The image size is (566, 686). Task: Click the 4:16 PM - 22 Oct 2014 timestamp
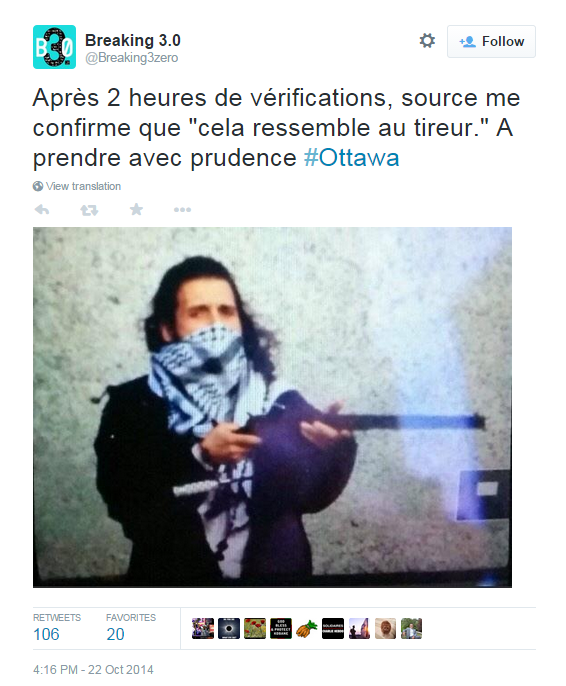point(93,670)
